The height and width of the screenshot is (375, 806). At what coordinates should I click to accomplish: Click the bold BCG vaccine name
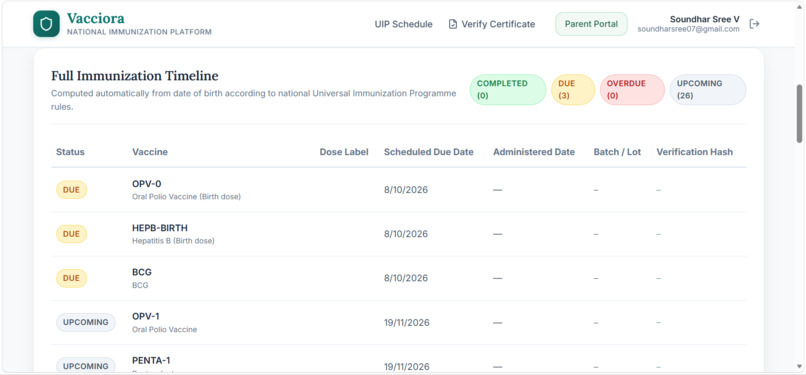point(142,272)
